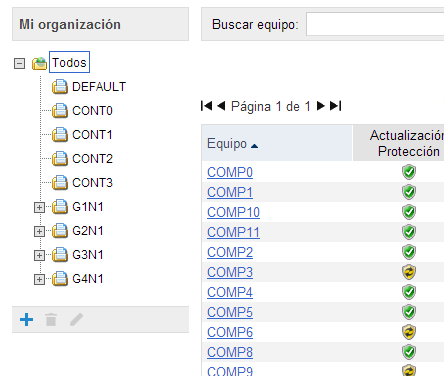Click the CONT1 group folder icon
The width and height of the screenshot is (444, 376).
pos(60,135)
